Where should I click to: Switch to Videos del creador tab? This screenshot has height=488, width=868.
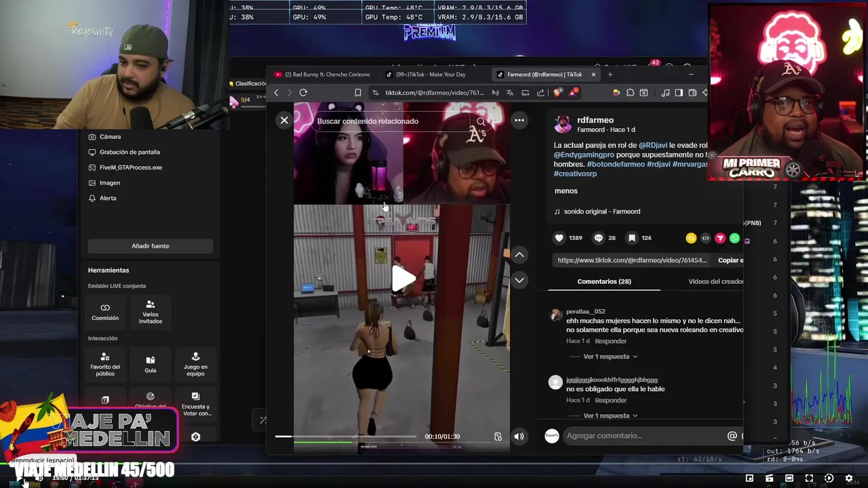click(x=716, y=281)
